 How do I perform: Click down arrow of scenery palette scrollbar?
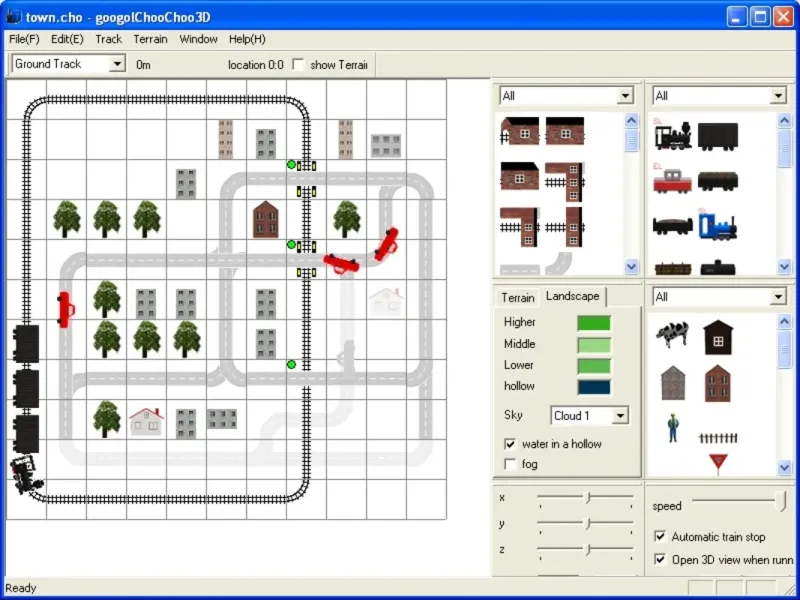[x=784, y=467]
